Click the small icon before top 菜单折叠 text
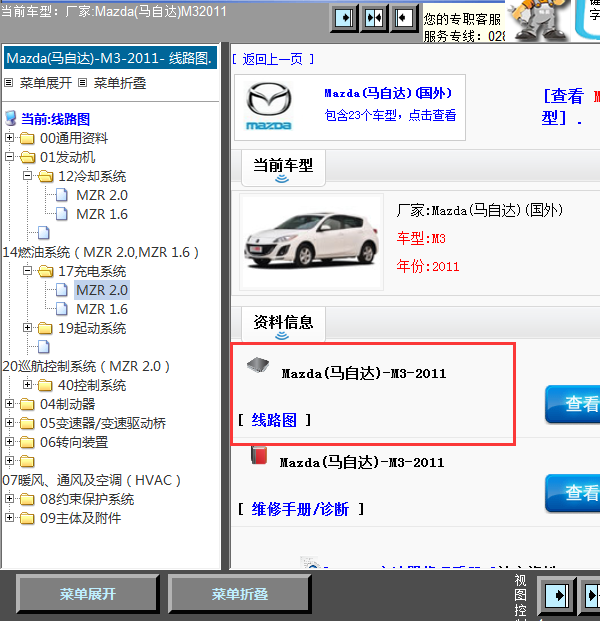 (x=82, y=83)
